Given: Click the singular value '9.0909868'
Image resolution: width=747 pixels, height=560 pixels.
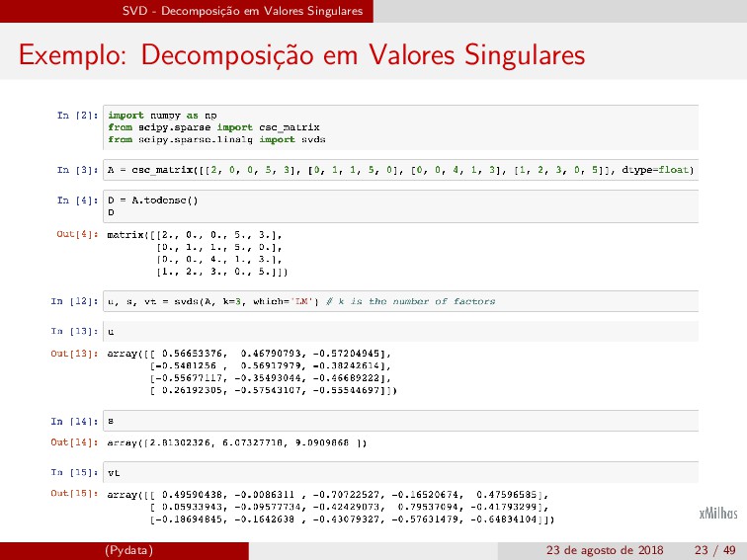Looking at the screenshot, I should [x=322, y=442].
